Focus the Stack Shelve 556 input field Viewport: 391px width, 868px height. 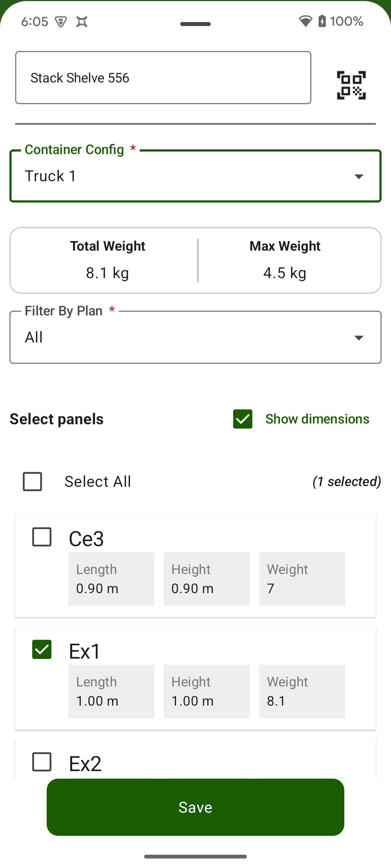tap(163, 78)
